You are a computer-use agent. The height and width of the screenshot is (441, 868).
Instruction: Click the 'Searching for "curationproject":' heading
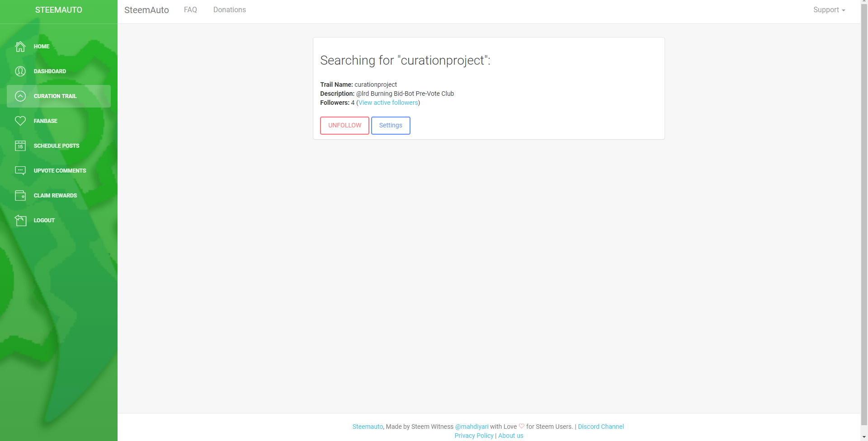coord(405,61)
